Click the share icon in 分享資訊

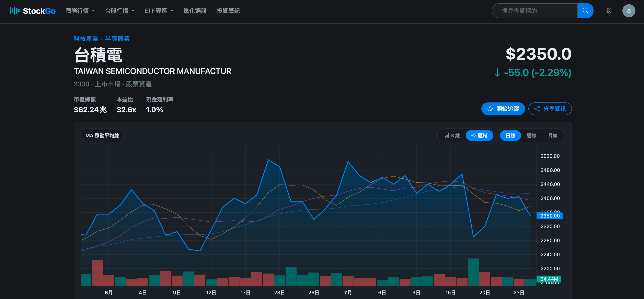click(x=537, y=109)
